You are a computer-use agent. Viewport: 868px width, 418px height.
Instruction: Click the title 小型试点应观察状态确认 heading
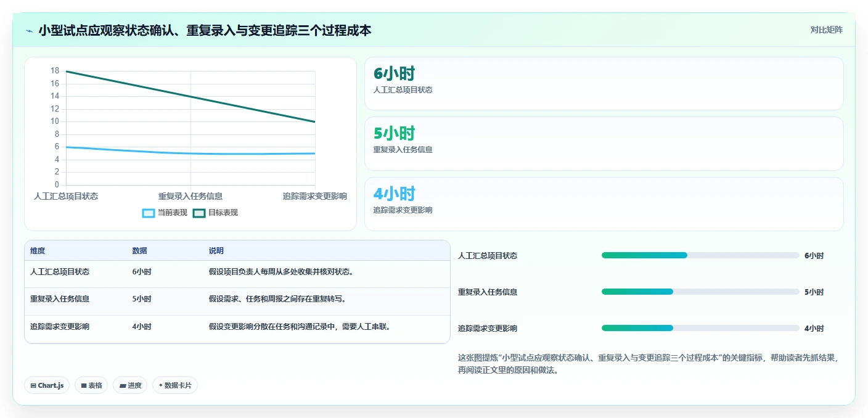coord(205,30)
